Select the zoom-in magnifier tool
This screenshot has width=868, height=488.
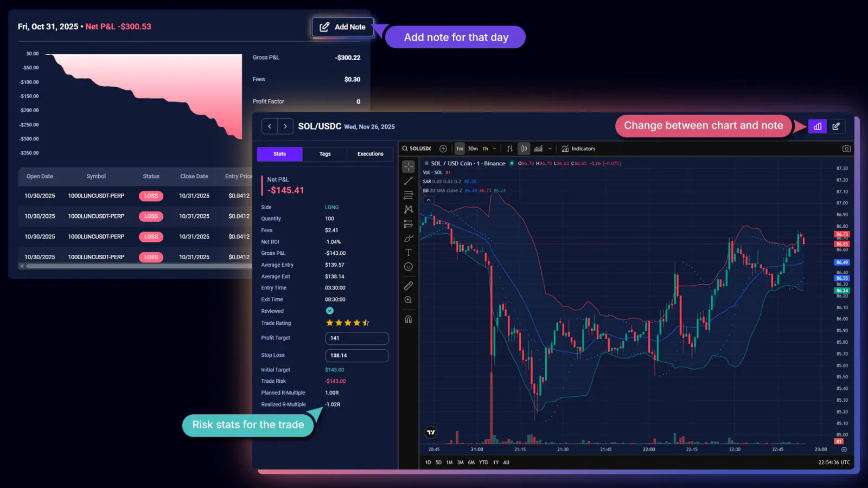pos(408,299)
